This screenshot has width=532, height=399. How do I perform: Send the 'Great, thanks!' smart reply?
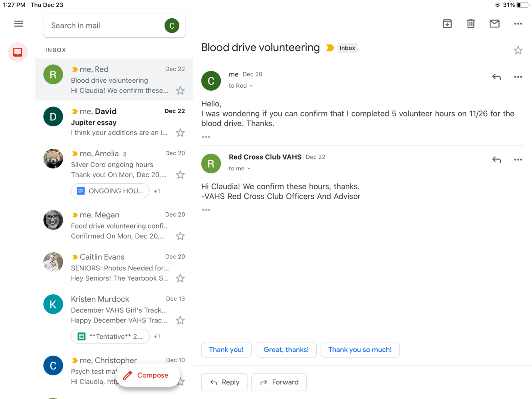pyautogui.click(x=286, y=350)
